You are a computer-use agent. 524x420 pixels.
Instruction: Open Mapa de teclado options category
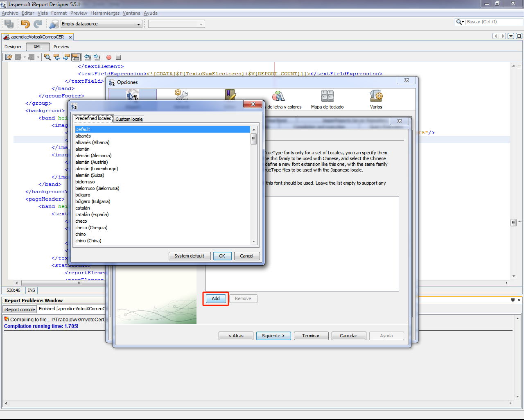point(327,100)
